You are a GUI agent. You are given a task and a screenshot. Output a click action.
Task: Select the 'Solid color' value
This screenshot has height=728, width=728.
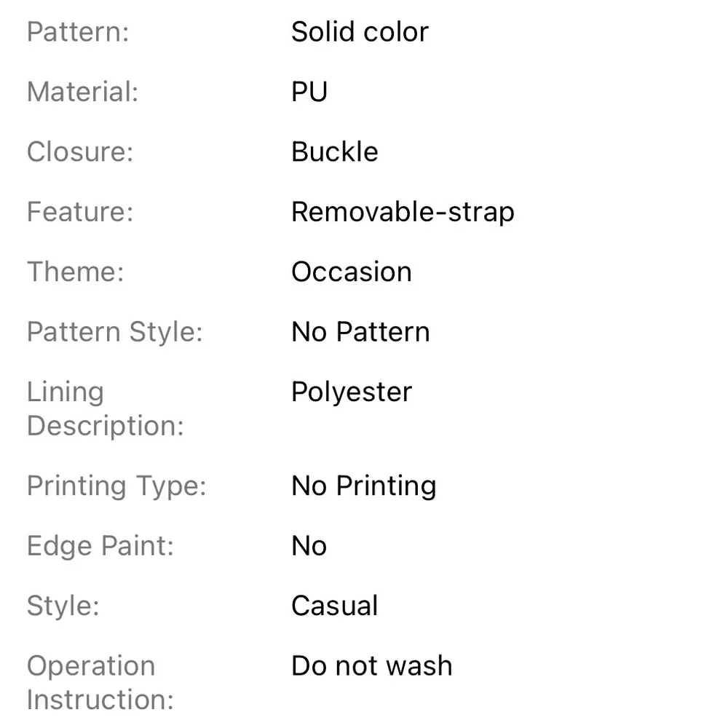click(x=360, y=32)
